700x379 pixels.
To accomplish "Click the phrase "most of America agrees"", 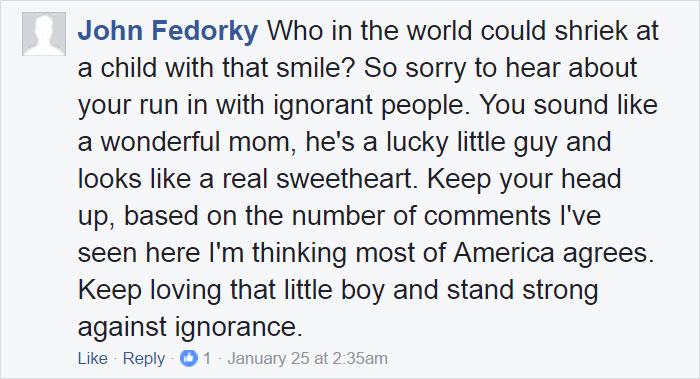I will pyautogui.click(x=504, y=255).
